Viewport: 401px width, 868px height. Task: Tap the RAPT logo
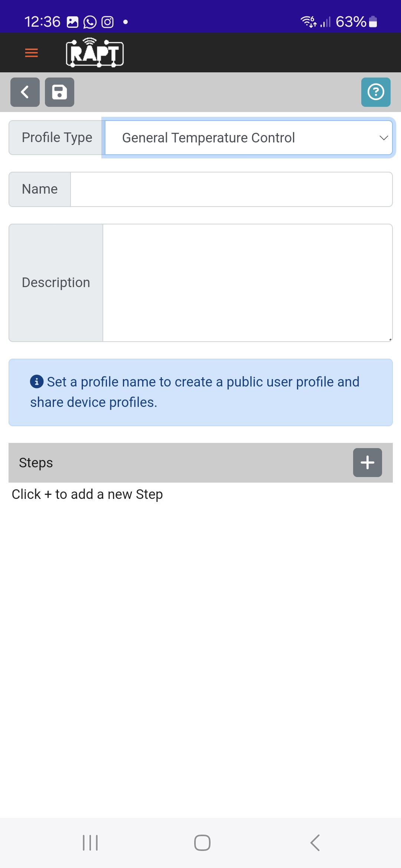(x=95, y=53)
